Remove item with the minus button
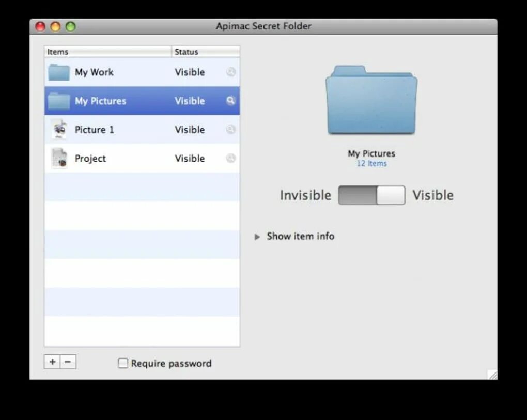Screen dimensions: 527x420 [68, 362]
